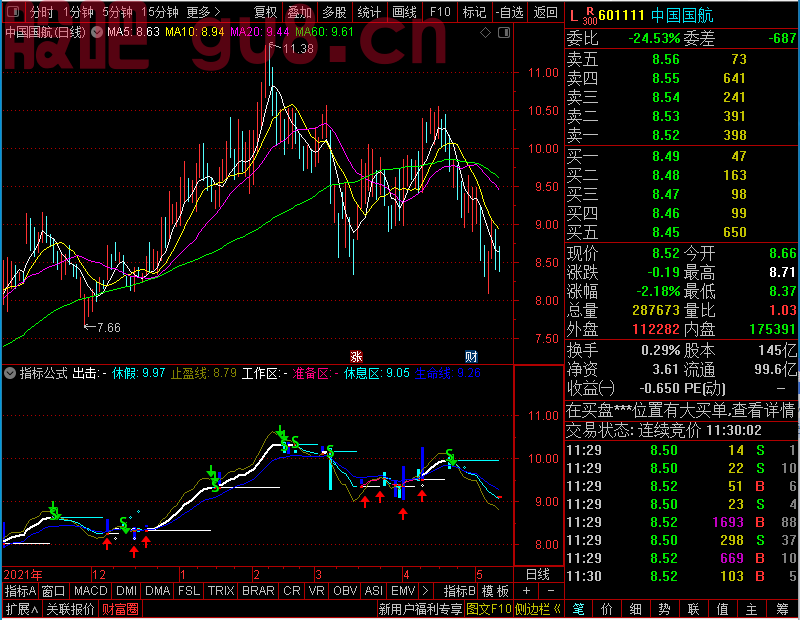Click the 叠加 overlay button
The image size is (800, 620).
(x=299, y=12)
